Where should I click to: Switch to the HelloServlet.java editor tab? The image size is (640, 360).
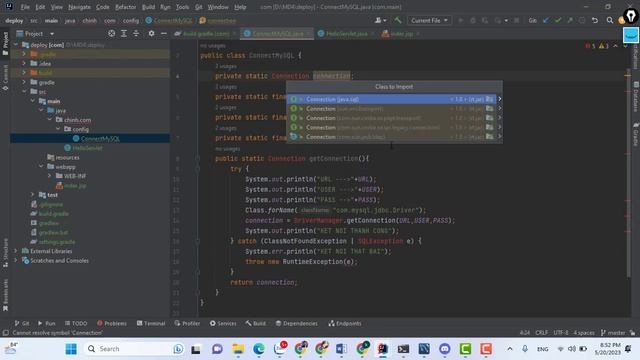pyautogui.click(x=346, y=34)
